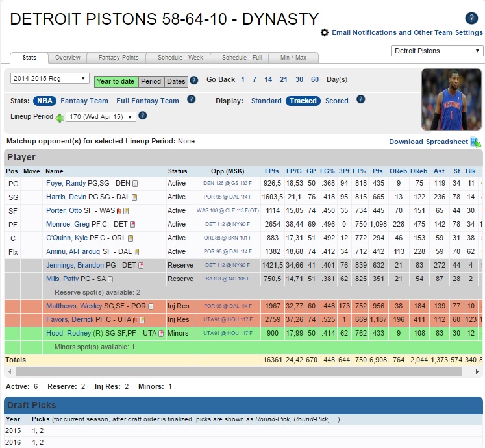Click the horizontal table scrollbar
The height and width of the screenshot is (448, 485).
[239, 371]
